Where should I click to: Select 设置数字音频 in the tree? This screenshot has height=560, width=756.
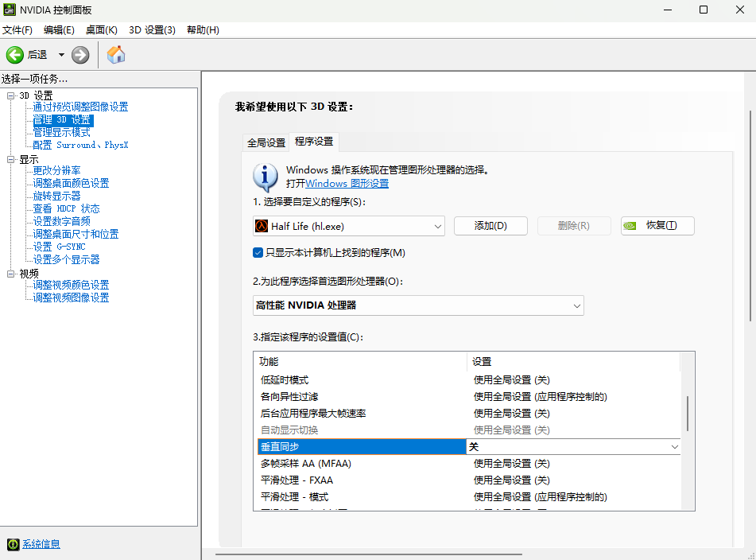[62, 221]
